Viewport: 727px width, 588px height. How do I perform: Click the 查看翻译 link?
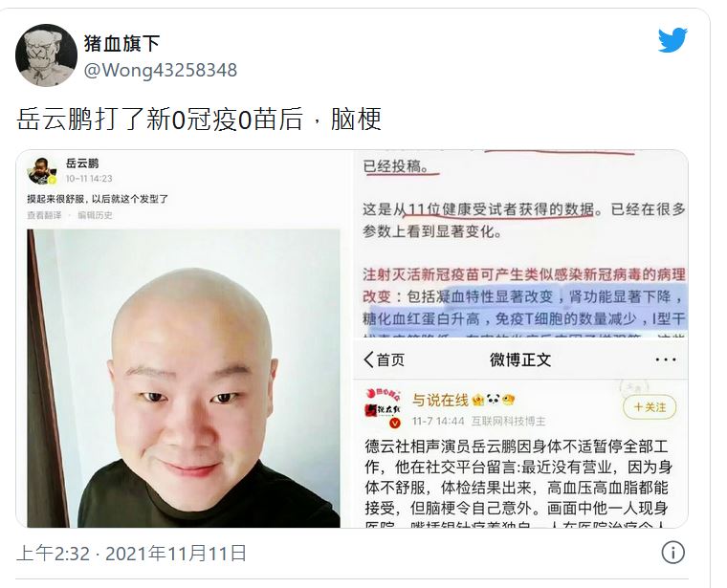[45, 215]
